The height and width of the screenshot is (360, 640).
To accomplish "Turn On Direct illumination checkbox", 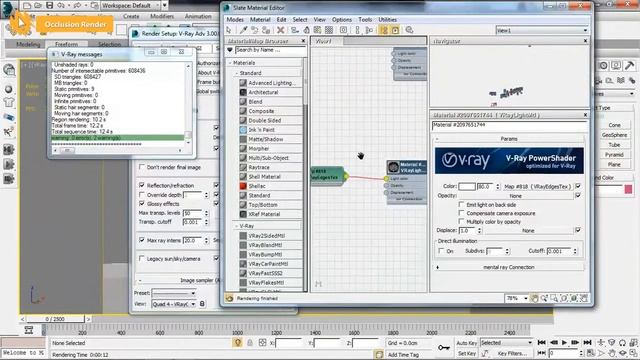I will (441, 251).
